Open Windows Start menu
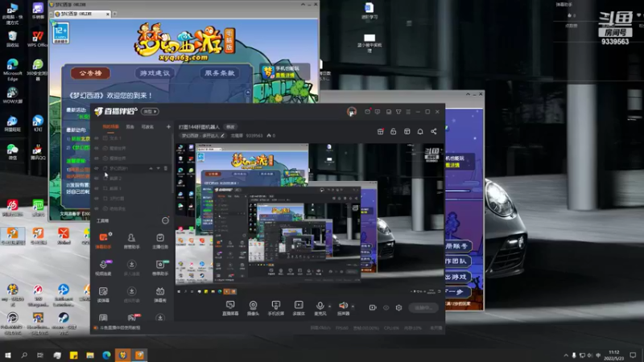This screenshot has height=362, width=644. (8, 355)
